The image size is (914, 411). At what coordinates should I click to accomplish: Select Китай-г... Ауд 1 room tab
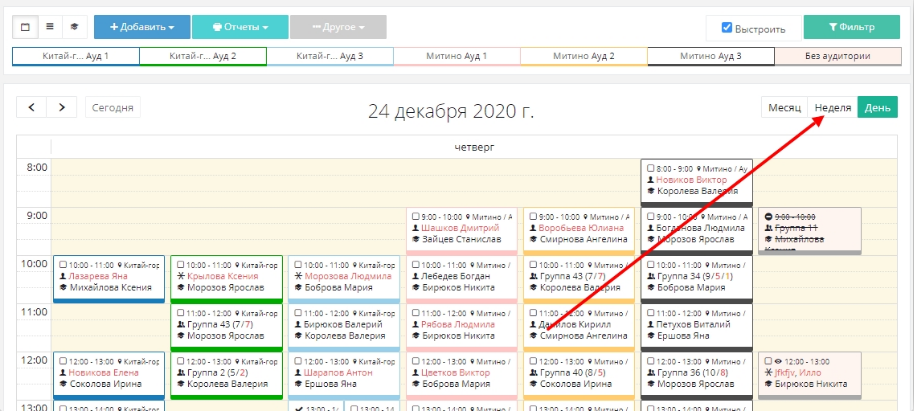coord(76,57)
